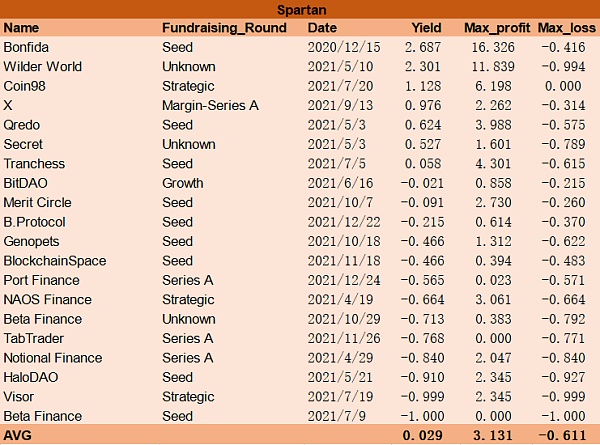Screen dimensions: 600x445
Task: Click Genopets in the Name column
Action: (32, 241)
